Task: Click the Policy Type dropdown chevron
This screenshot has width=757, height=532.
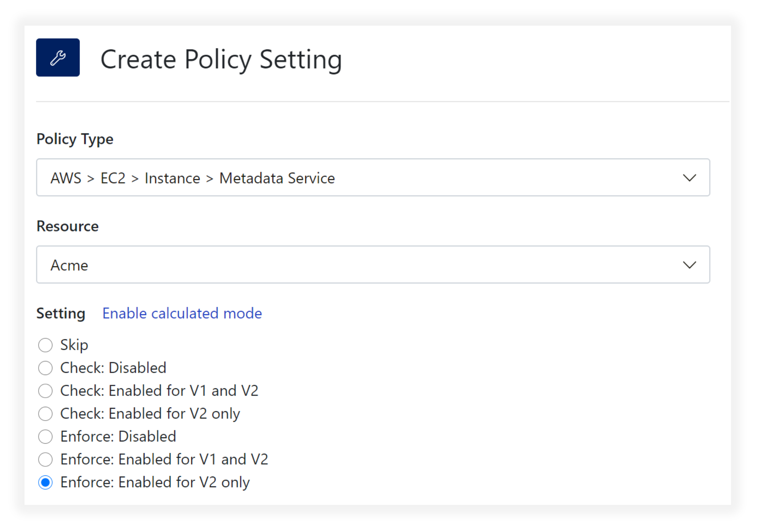Action: point(689,178)
